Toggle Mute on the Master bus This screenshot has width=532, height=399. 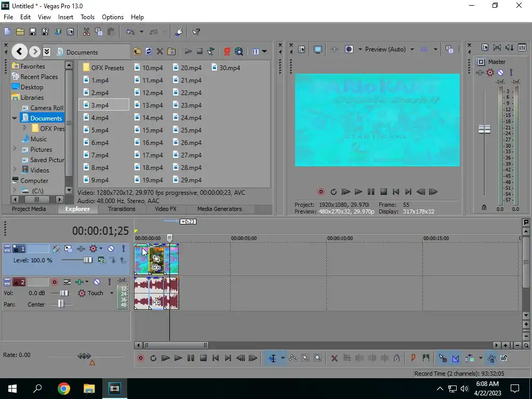coord(500,72)
